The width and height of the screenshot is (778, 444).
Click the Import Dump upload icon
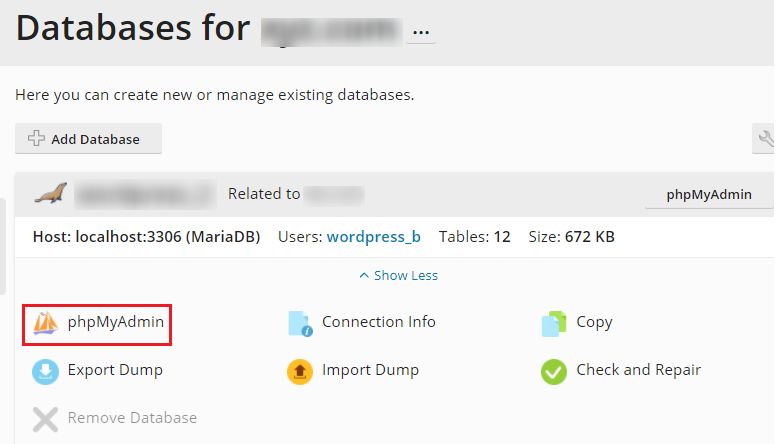click(300, 371)
